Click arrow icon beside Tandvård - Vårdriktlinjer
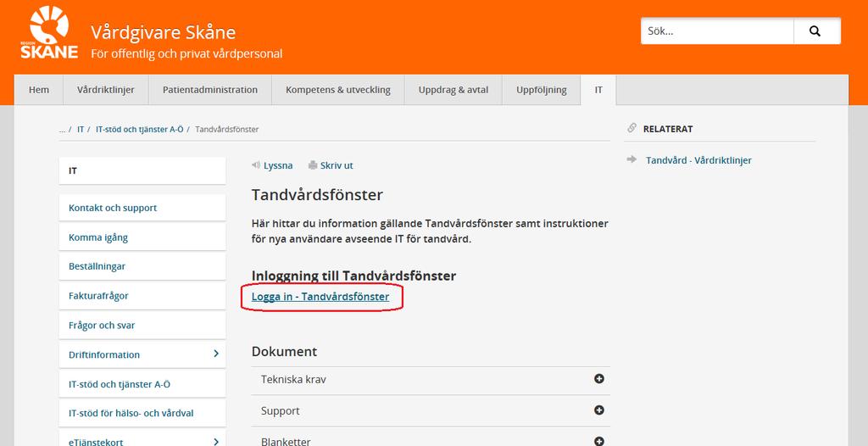 632,159
